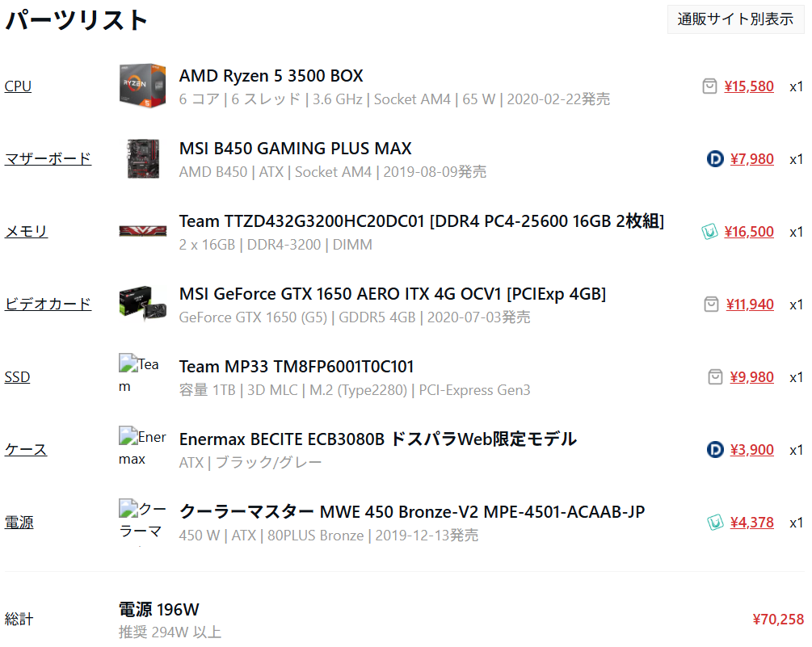
Task: Click the x1 quantity in the 電源 row
Action: [796, 523]
